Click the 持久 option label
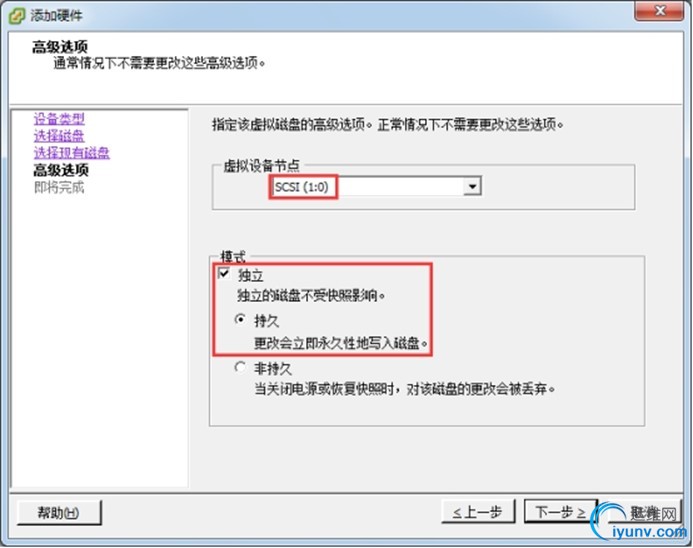 pyautogui.click(x=267, y=321)
